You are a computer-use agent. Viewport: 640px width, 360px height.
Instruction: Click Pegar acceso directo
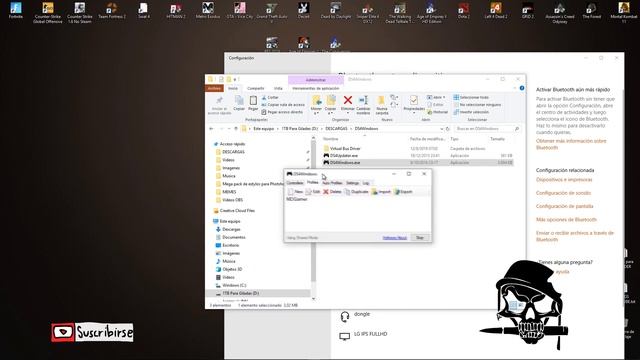click(282, 112)
